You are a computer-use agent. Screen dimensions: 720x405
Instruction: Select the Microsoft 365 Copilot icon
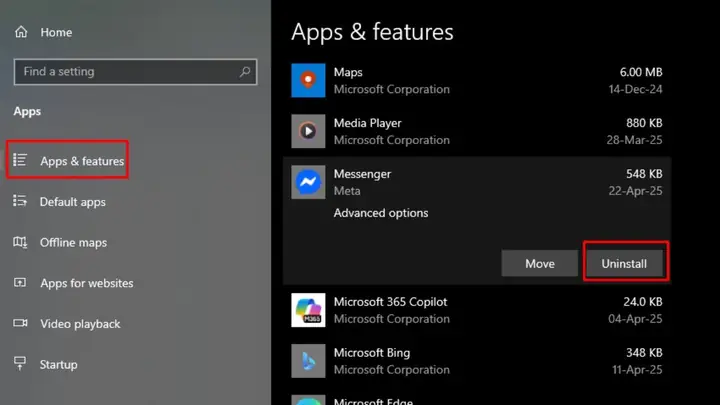click(308, 310)
